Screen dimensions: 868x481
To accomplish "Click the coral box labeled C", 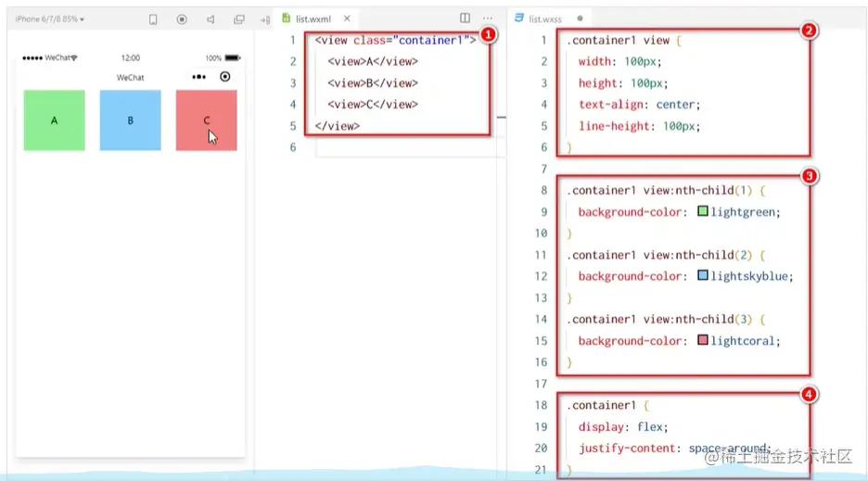I will [x=206, y=120].
